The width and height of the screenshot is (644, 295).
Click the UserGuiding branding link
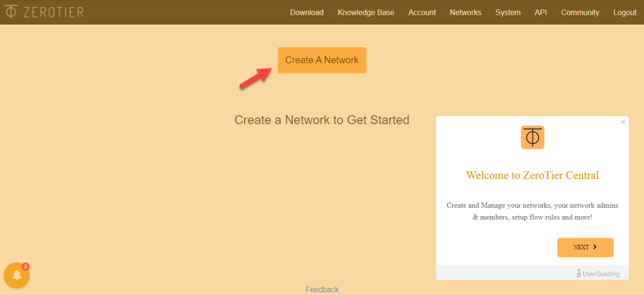(x=598, y=274)
